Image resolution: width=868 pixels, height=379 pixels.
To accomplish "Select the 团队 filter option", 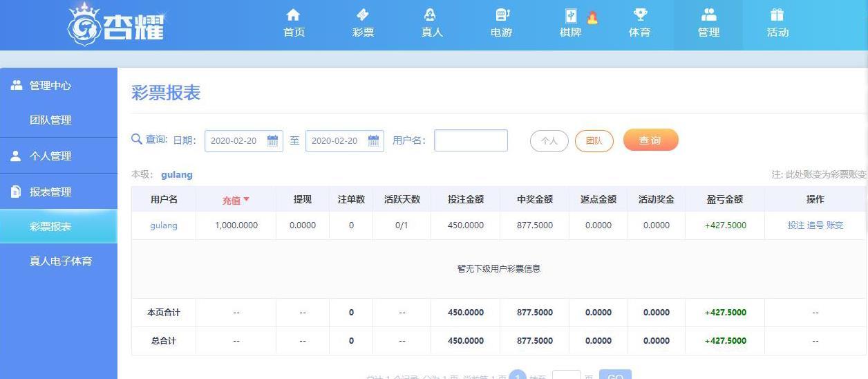I will pos(594,141).
